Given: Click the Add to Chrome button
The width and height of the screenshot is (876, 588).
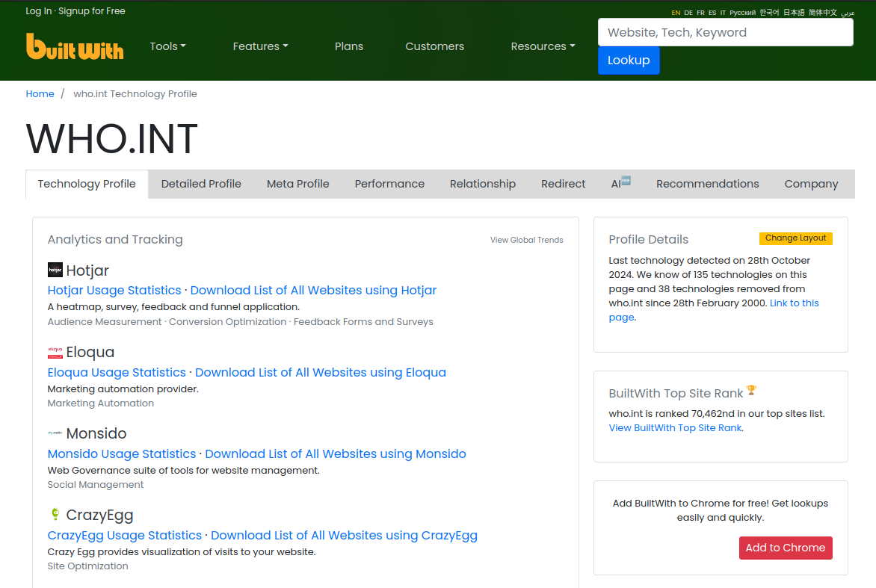Looking at the screenshot, I should pyautogui.click(x=786, y=548).
